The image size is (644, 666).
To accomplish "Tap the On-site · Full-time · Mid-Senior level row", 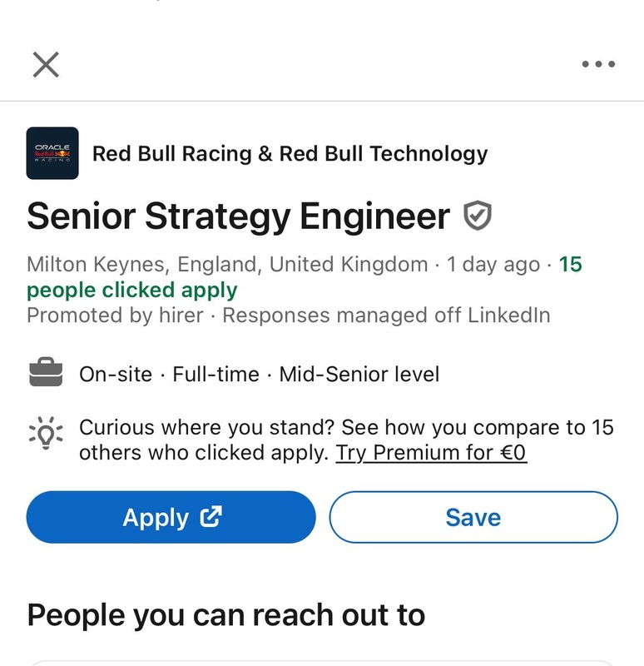I will click(x=259, y=375).
